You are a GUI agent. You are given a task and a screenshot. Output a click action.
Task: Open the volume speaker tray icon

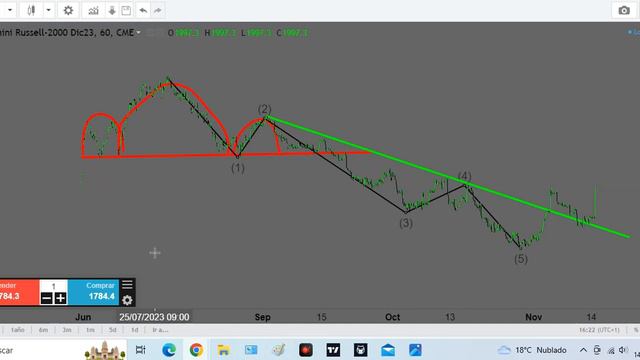[623, 350]
